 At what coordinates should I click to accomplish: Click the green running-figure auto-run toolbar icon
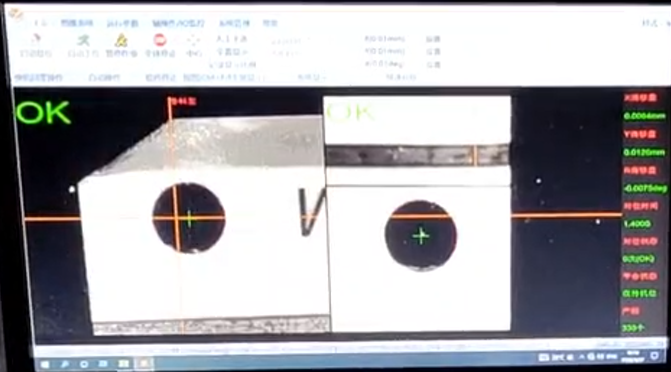click(x=83, y=41)
